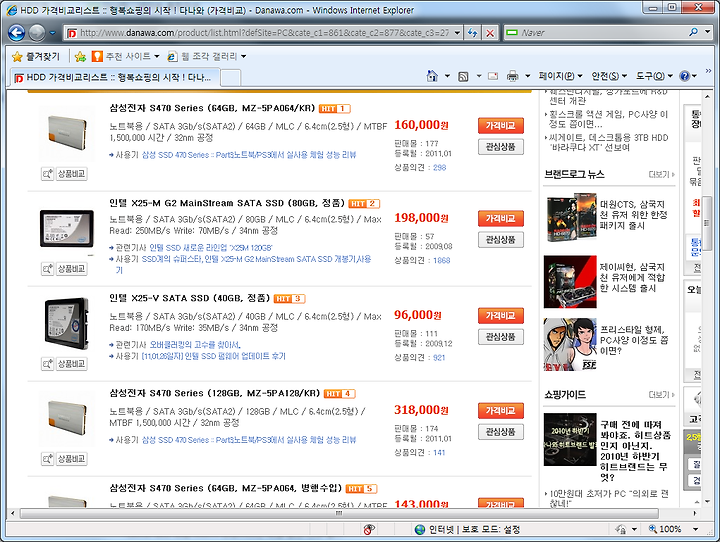Refresh the page with the refresh icon
This screenshot has width=720, height=542.
pyautogui.click(x=472, y=33)
